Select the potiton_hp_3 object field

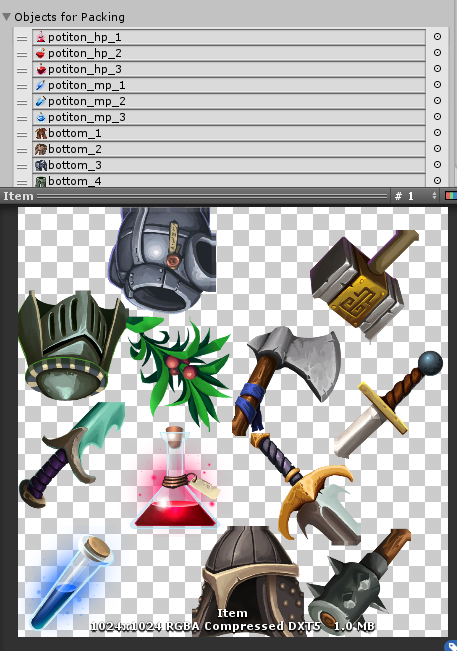tap(229, 69)
